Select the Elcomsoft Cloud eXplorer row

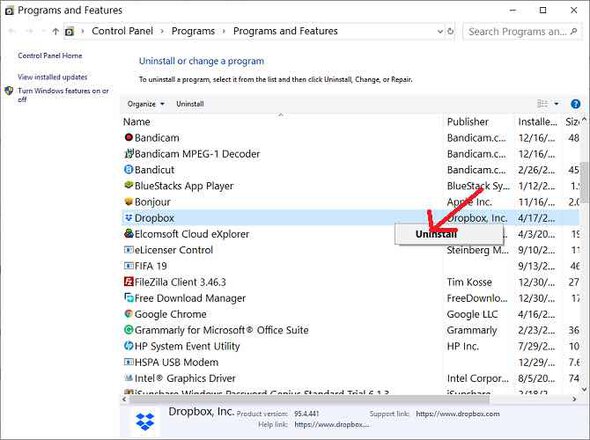click(350, 234)
